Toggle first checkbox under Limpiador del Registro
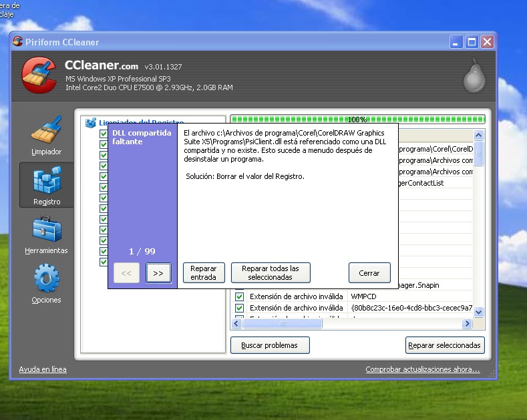The image size is (527, 420). point(104,134)
